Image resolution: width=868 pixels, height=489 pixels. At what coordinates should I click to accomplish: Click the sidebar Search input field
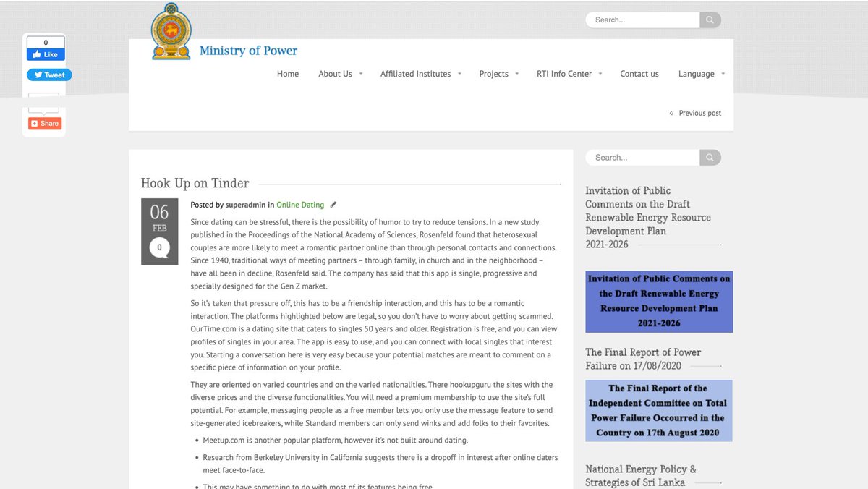(643, 157)
